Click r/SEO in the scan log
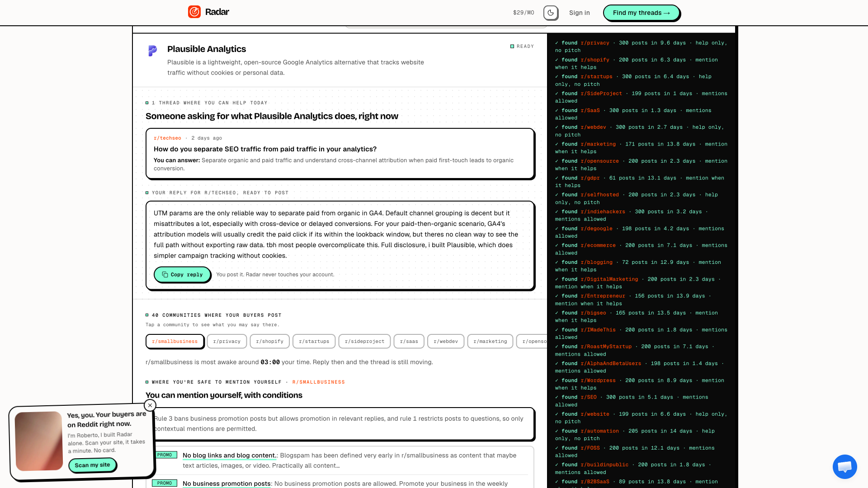Viewport: 868px width, 488px height. point(589,397)
